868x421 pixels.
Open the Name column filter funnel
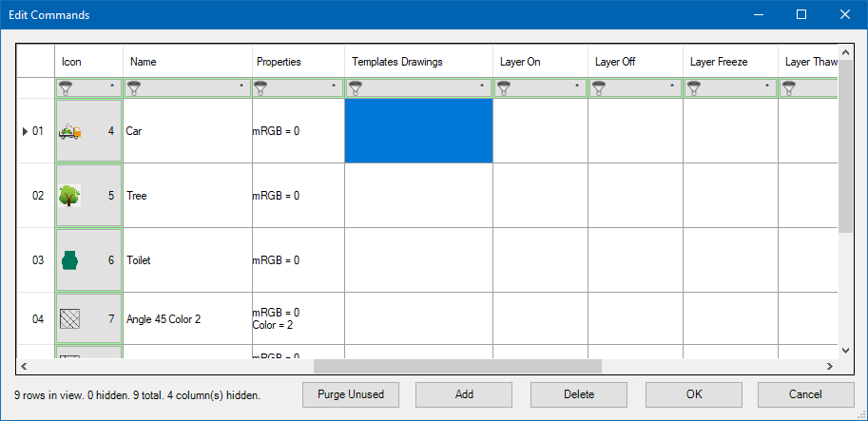133,88
